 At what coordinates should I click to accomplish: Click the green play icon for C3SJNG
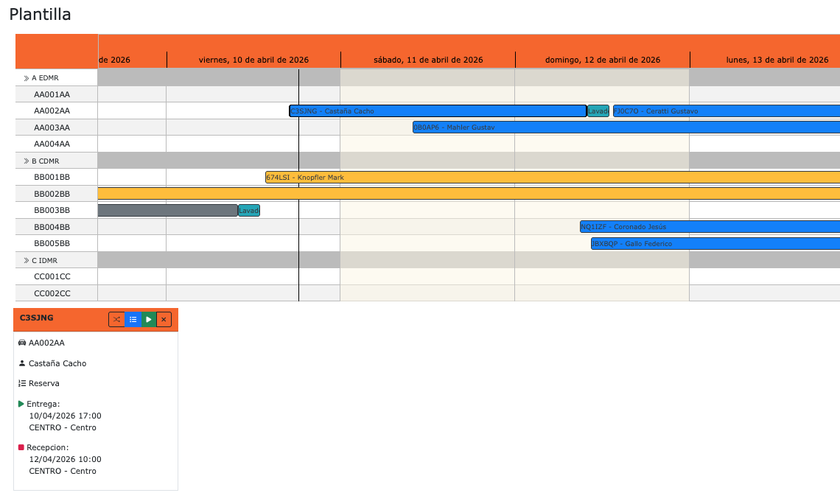click(148, 319)
